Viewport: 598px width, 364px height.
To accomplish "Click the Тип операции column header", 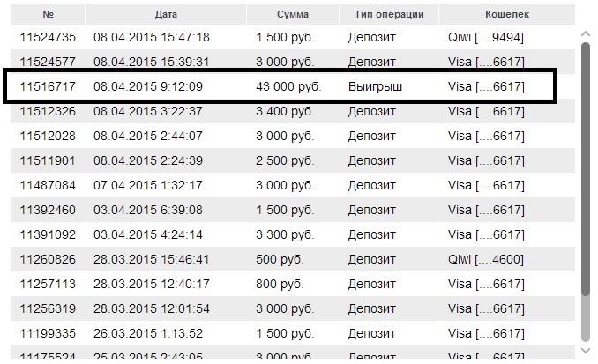I will point(387,14).
